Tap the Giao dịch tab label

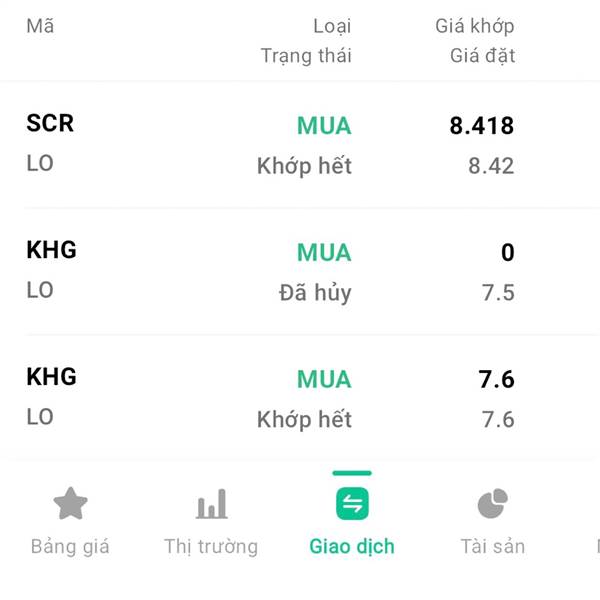click(x=352, y=546)
